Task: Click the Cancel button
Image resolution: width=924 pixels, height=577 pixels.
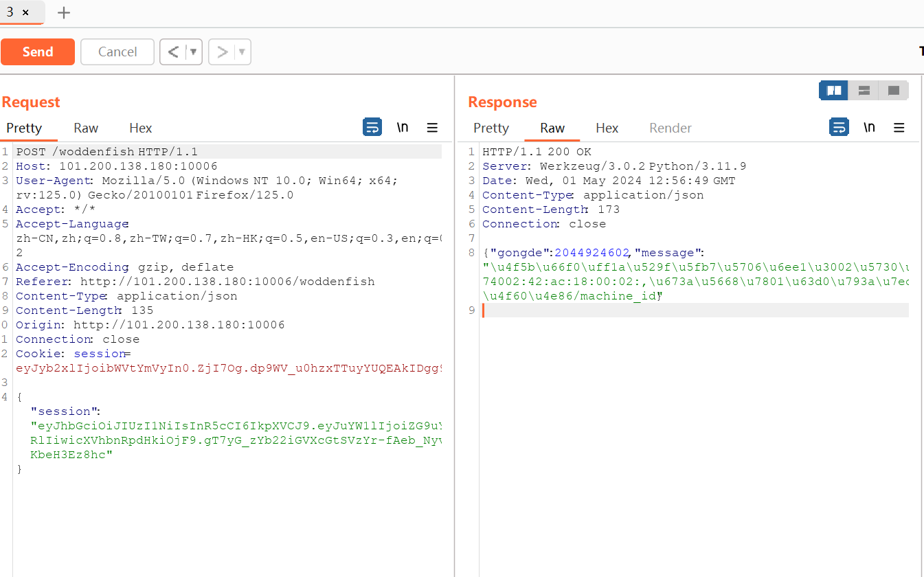Action: point(117,52)
